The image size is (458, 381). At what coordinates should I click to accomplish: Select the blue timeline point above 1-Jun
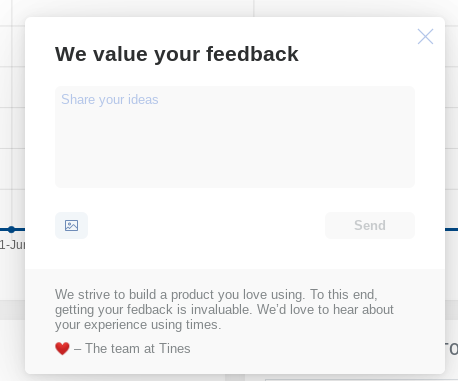coord(11,229)
